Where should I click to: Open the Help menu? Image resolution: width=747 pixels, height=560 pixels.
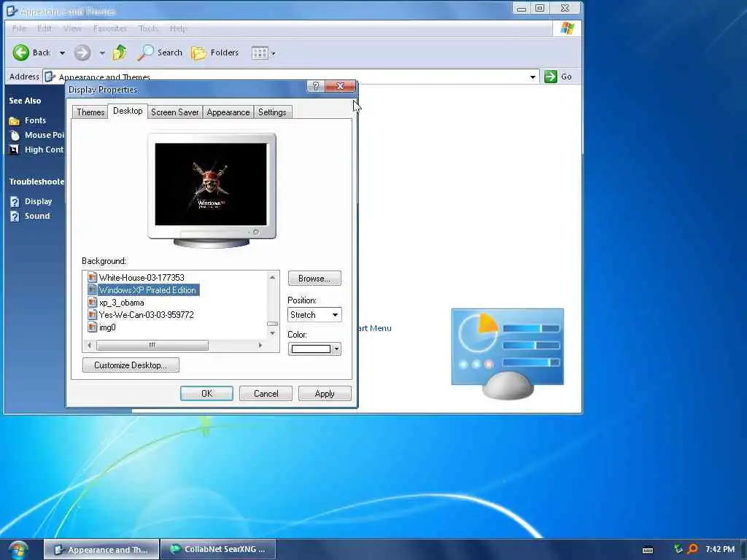point(179,28)
